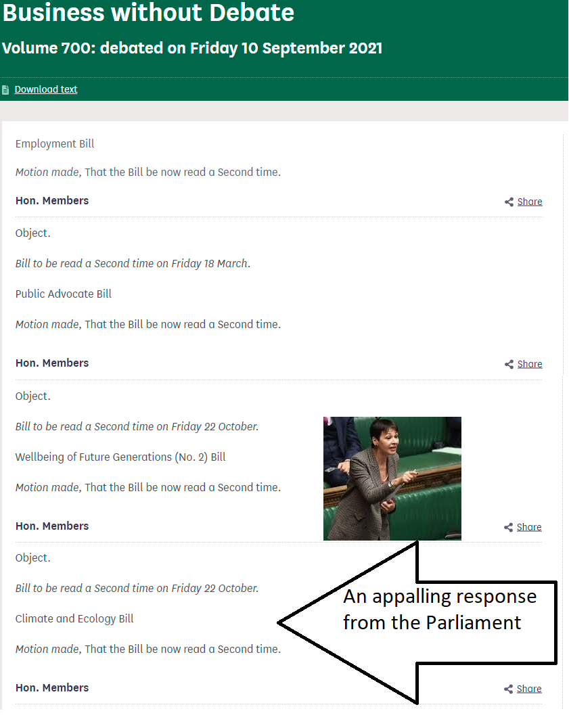Click the Share link under the Wellbeing of Future Generations Bill

[x=530, y=527]
